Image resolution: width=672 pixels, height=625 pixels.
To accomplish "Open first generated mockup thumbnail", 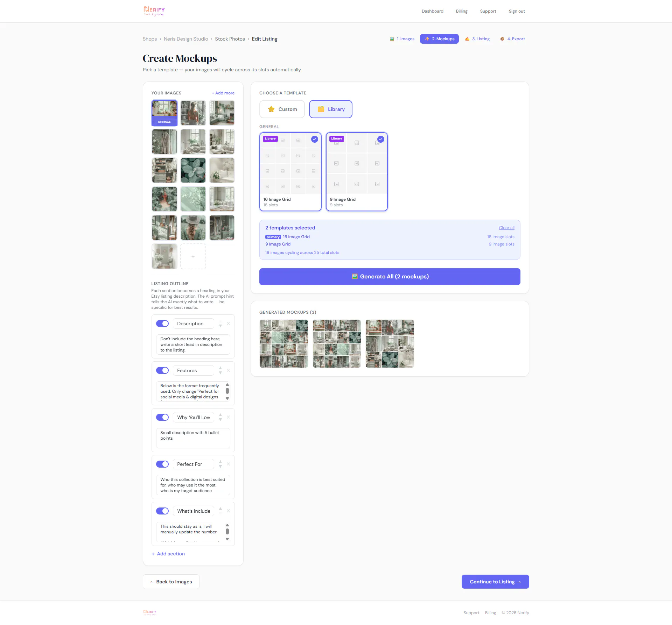I will [284, 343].
